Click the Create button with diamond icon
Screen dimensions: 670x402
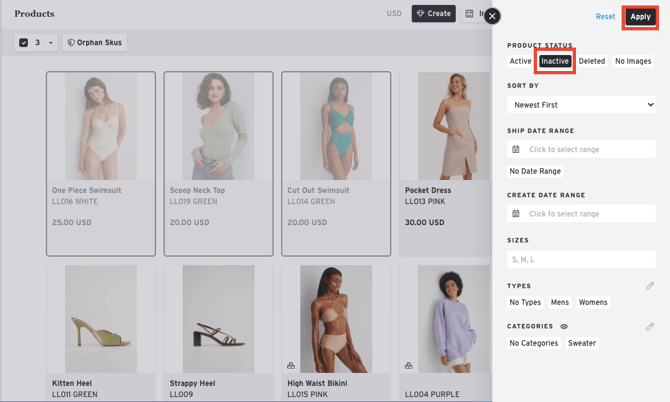[434, 14]
